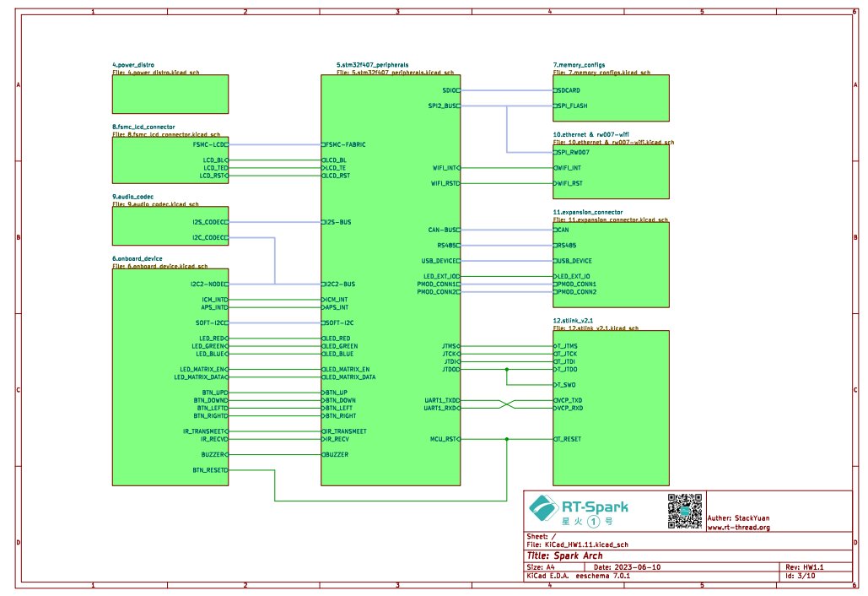
Task: Open the www.rt-thread.org link
Action: (738, 528)
